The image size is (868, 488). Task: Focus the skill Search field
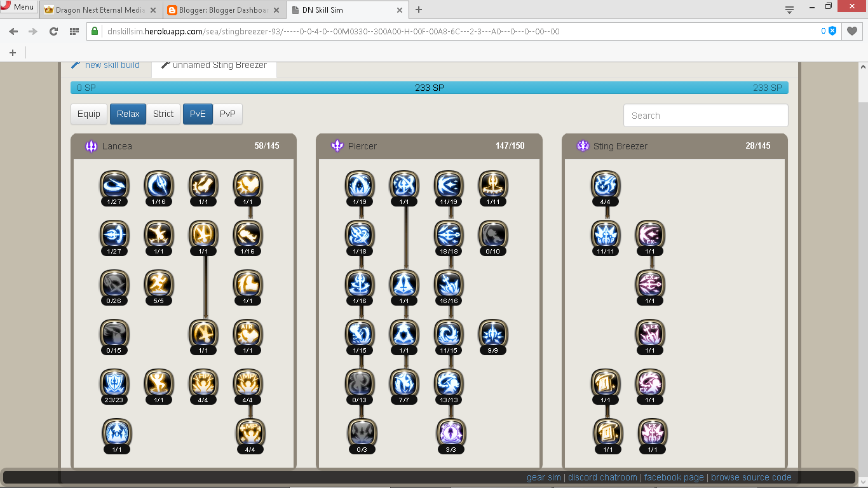click(706, 116)
